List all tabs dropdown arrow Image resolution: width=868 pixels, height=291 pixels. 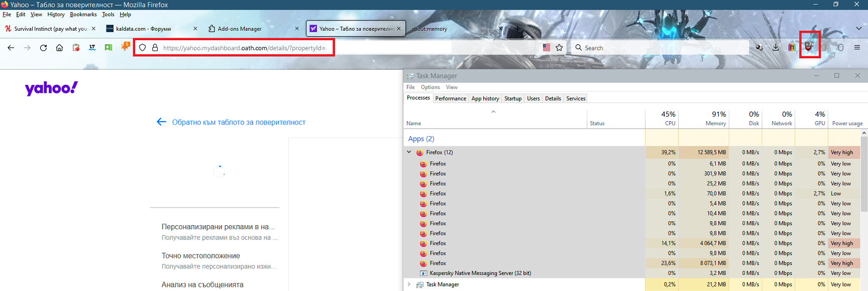859,29
